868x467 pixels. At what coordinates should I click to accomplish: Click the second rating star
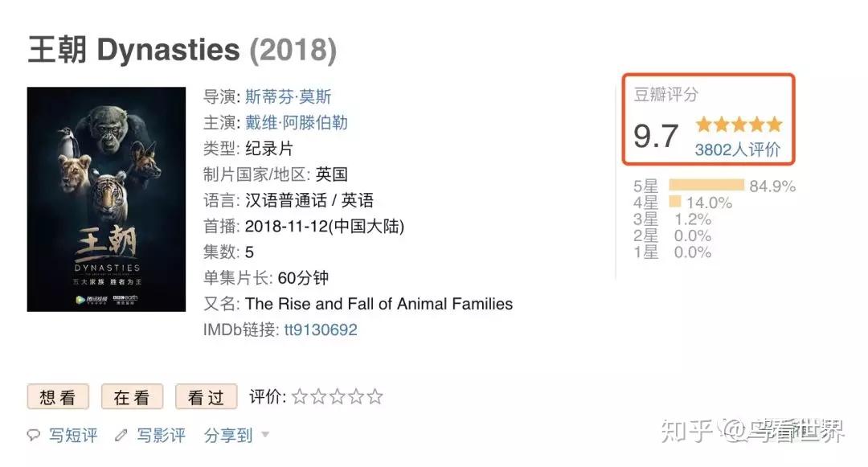pos(318,396)
